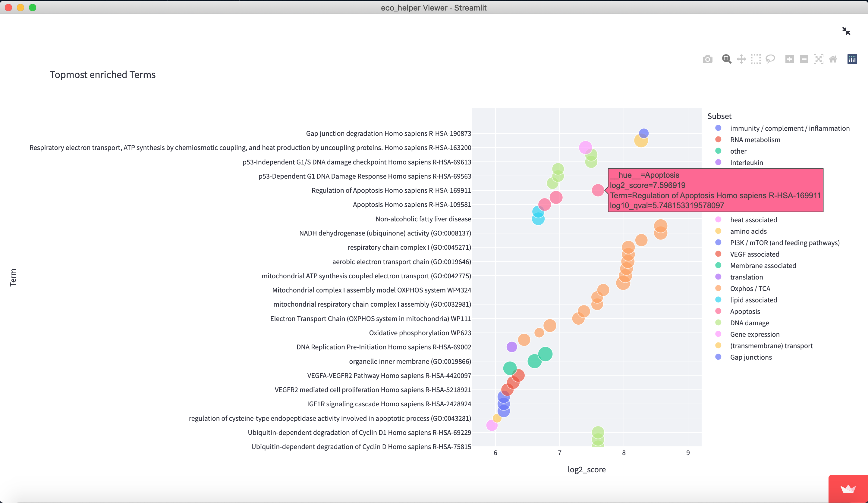Pick the Lasso Select tool

coord(770,59)
